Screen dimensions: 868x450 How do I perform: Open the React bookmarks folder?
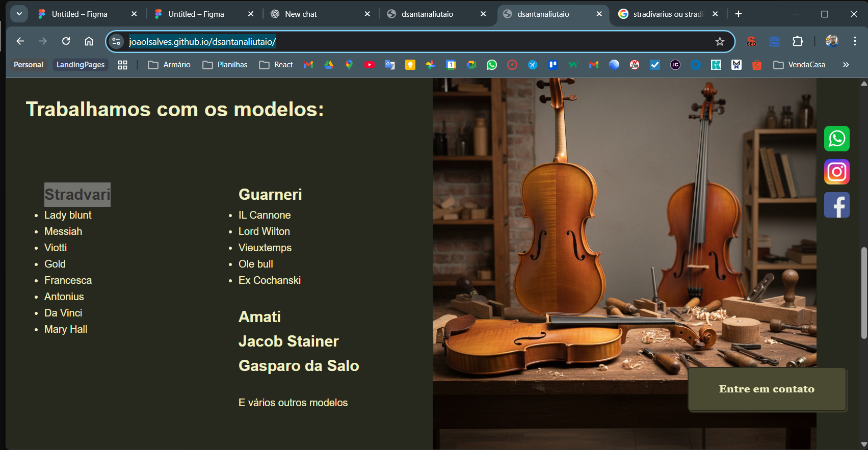[x=276, y=65]
